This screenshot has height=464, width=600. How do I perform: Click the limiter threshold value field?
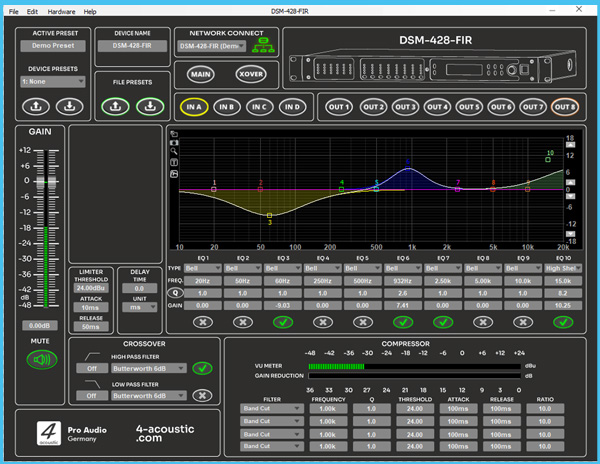click(91, 289)
